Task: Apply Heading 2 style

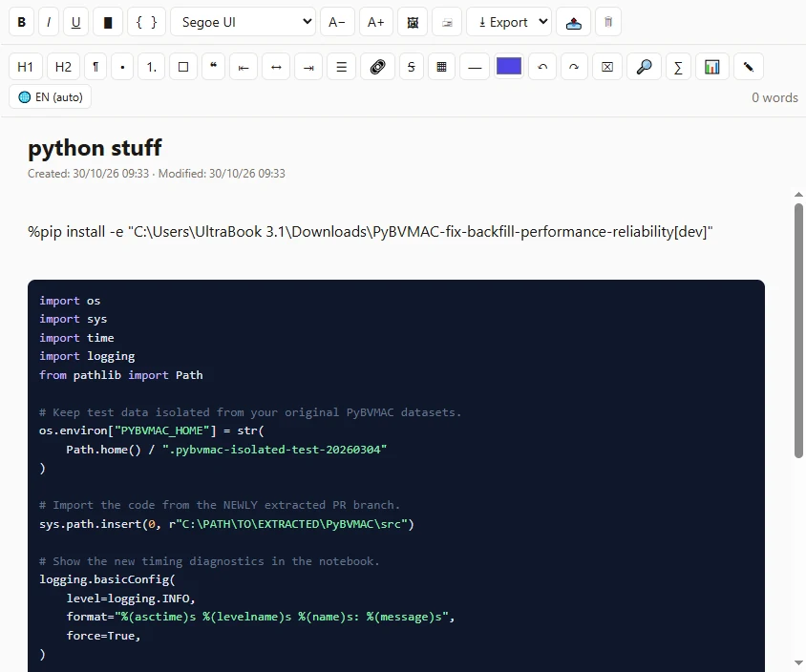Action: [x=63, y=67]
